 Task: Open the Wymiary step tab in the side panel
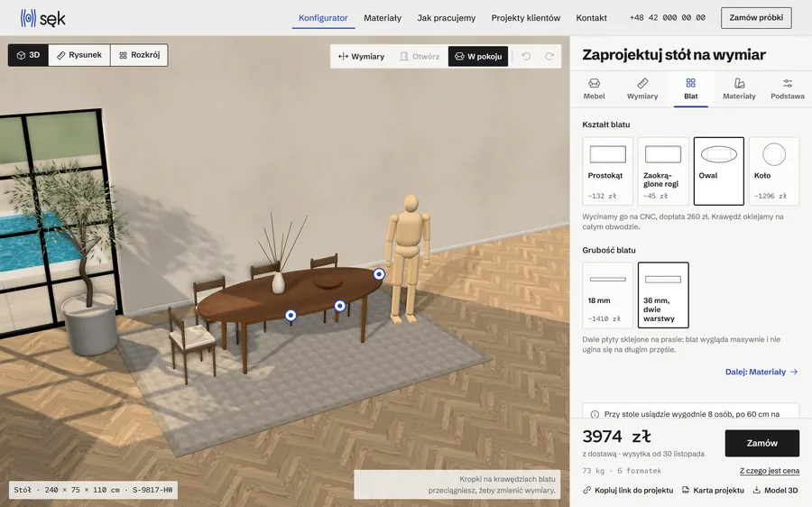pos(642,89)
